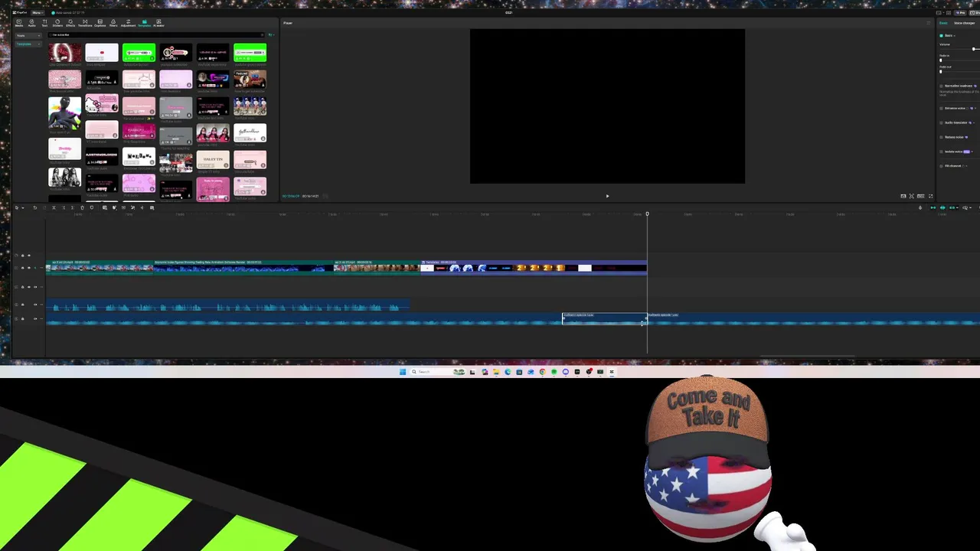Open the Effects panel
The width and height of the screenshot is (980, 551).
pos(70,23)
